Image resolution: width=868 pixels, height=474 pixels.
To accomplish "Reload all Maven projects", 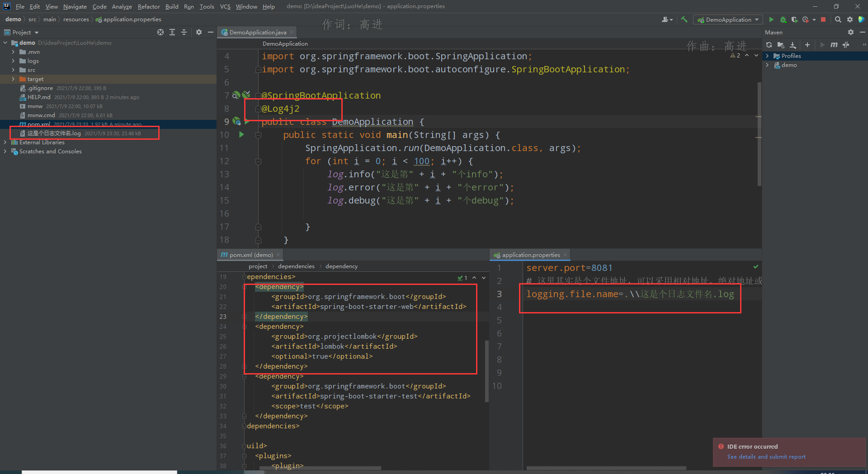I will tap(769, 45).
